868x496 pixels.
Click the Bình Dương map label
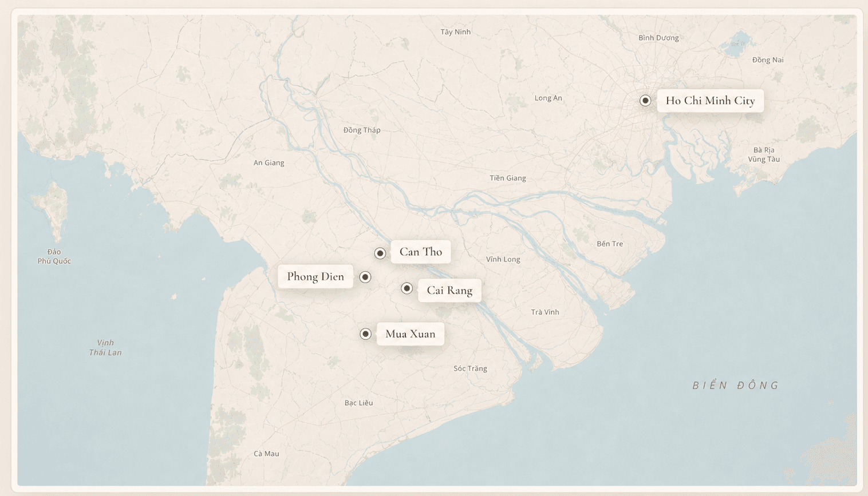(x=658, y=38)
